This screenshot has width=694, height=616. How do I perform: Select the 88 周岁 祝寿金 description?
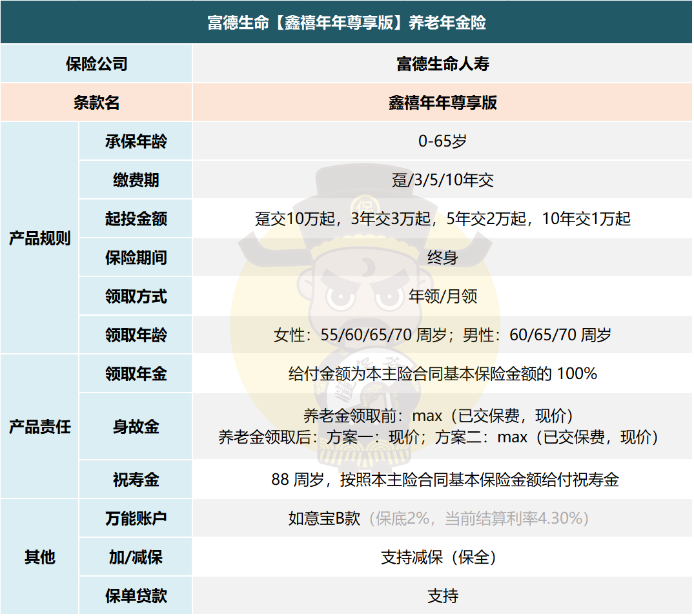pyautogui.click(x=444, y=479)
